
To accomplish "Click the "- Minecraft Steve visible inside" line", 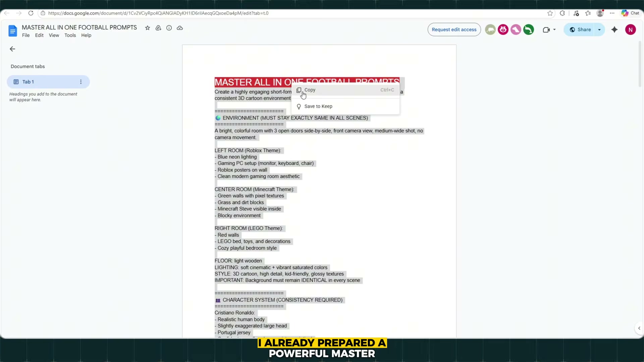I will point(248,209).
